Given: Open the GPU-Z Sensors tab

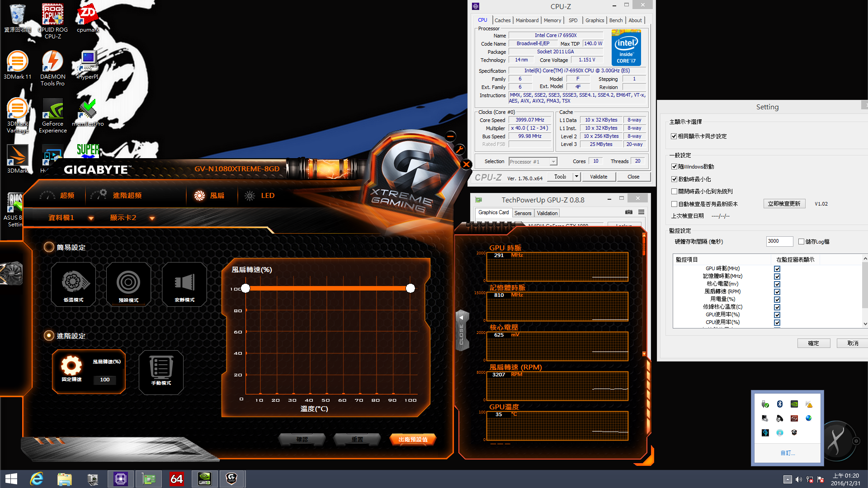Looking at the screenshot, I should tap(523, 213).
